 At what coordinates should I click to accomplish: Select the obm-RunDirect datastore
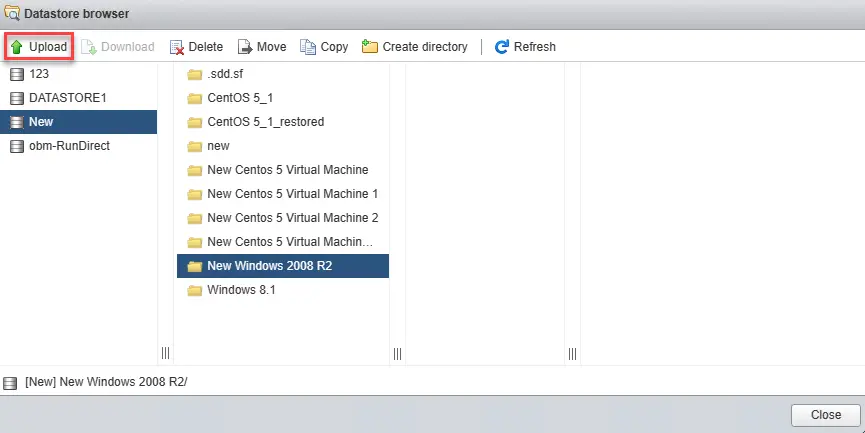(x=69, y=146)
